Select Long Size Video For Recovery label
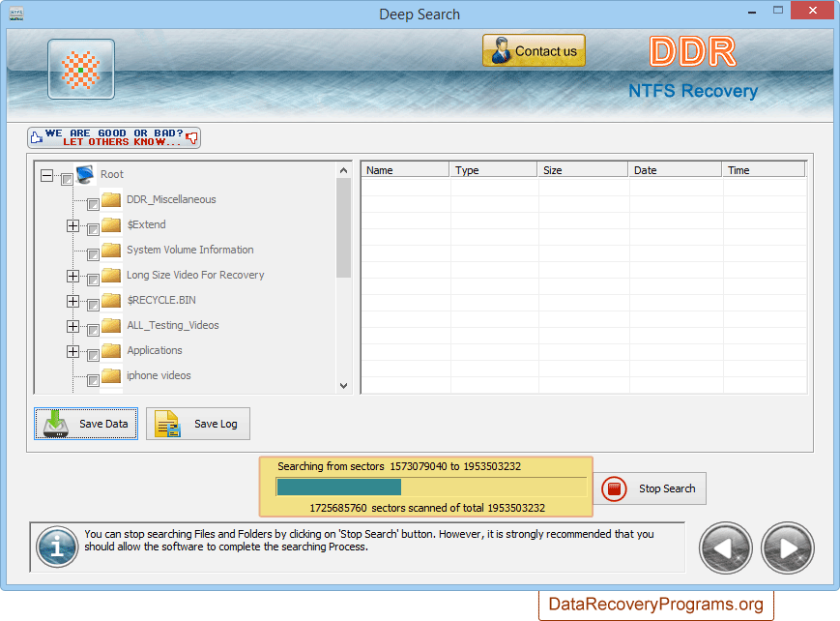 coord(195,275)
